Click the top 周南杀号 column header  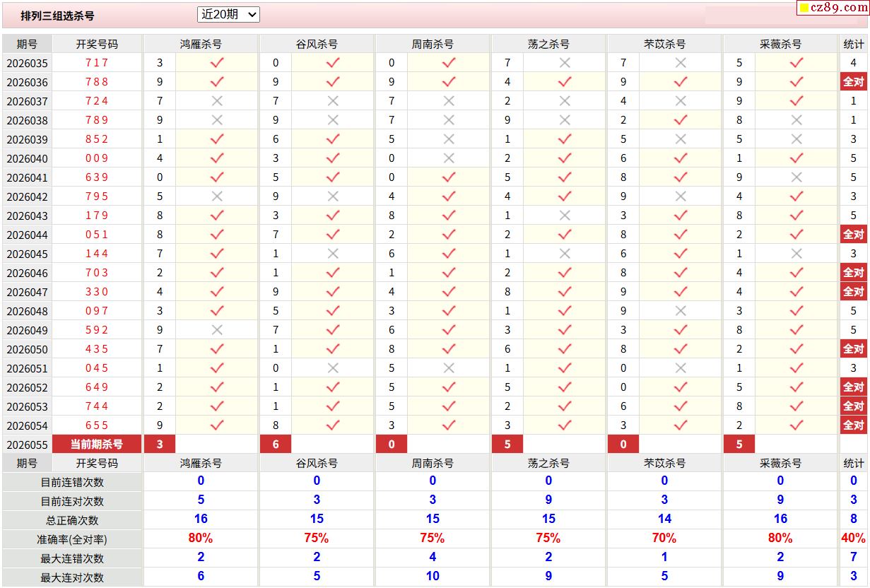click(x=433, y=44)
